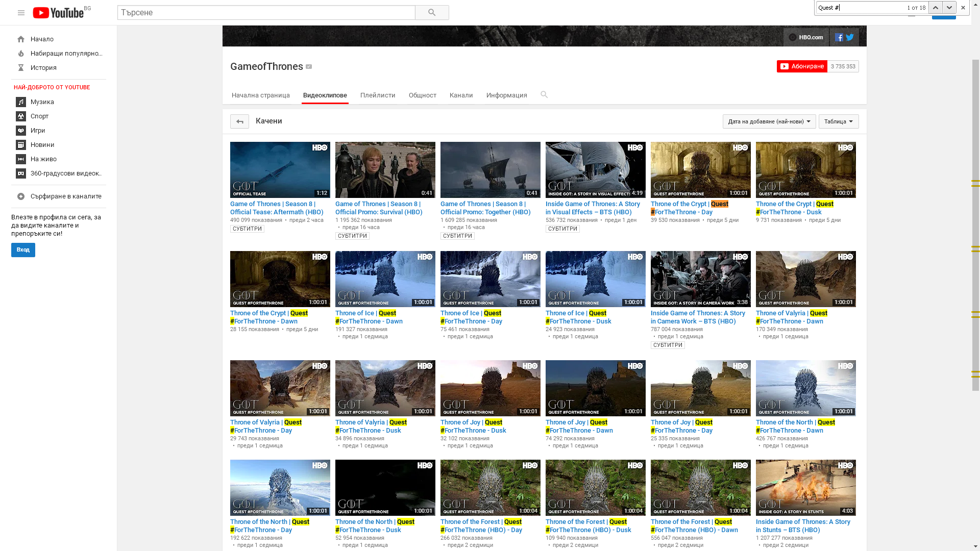980x551 pixels.
Task: Click the Вход sign-in button
Action: (x=23, y=250)
